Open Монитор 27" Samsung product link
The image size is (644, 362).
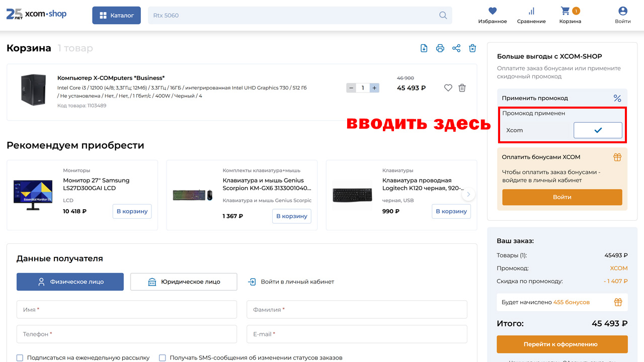96,184
